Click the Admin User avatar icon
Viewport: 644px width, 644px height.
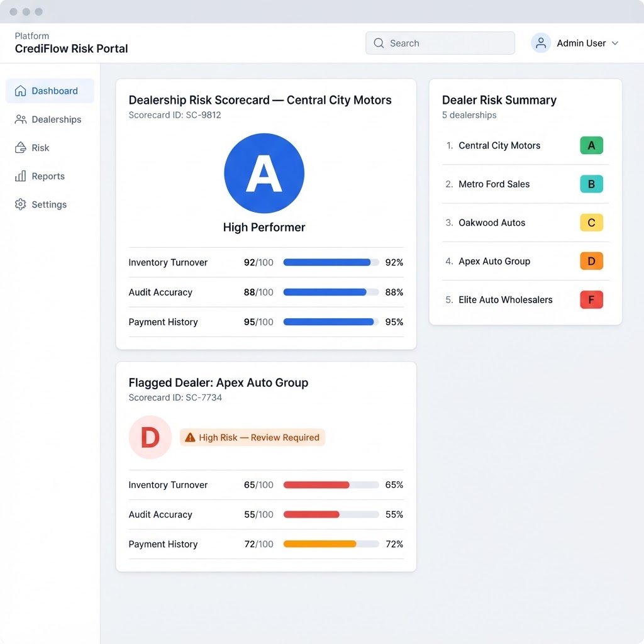541,43
